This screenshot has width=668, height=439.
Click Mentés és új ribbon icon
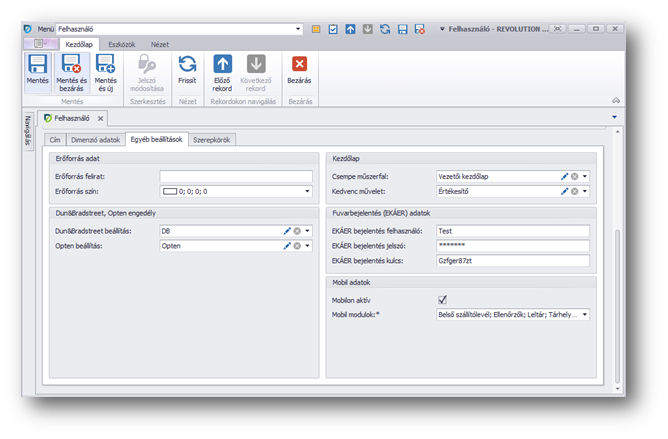(105, 66)
